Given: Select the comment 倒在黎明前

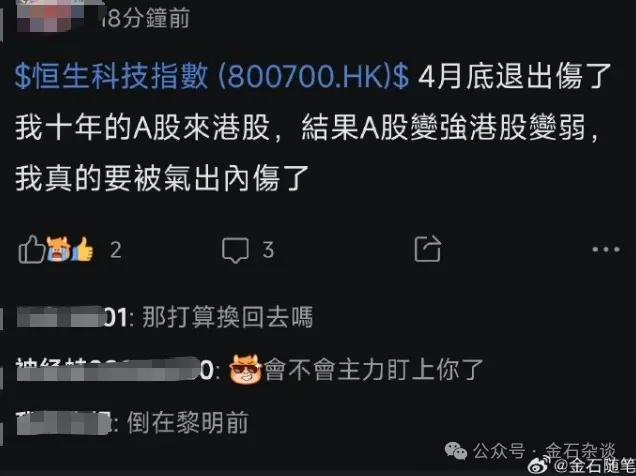Looking at the screenshot, I should tap(187, 423).
